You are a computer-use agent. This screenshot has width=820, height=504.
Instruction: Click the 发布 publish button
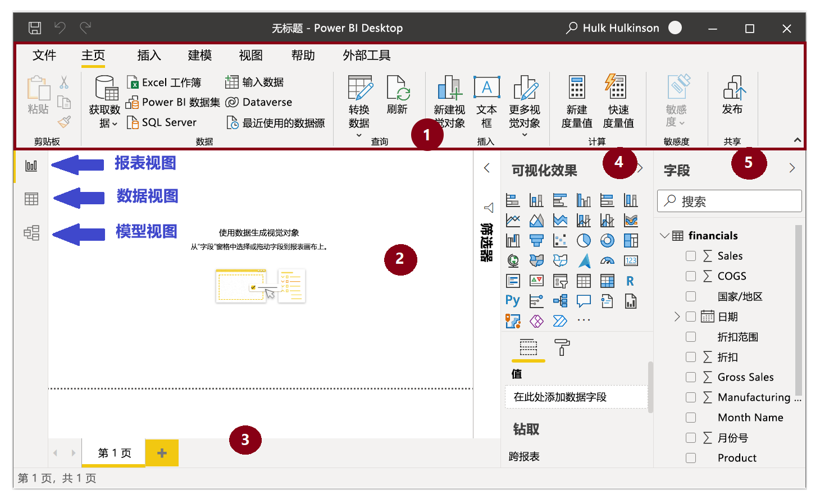pyautogui.click(x=732, y=95)
